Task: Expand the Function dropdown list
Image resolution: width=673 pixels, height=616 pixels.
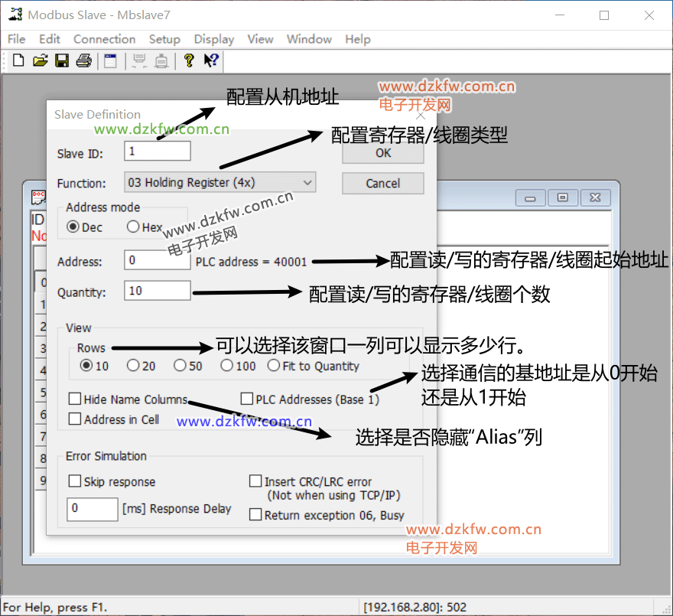Action: point(307,183)
